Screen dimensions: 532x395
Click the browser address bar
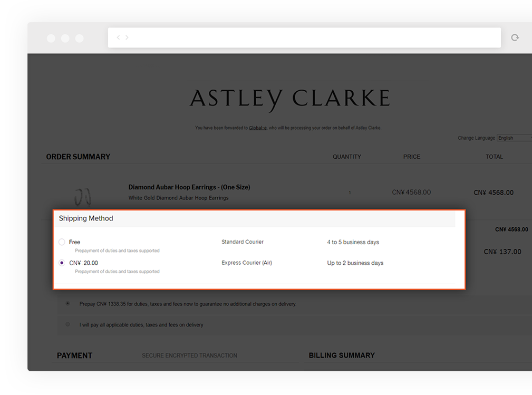(304, 37)
